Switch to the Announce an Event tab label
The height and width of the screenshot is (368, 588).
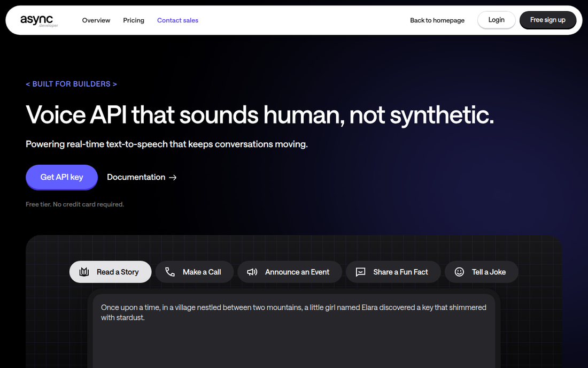pyautogui.click(x=297, y=272)
